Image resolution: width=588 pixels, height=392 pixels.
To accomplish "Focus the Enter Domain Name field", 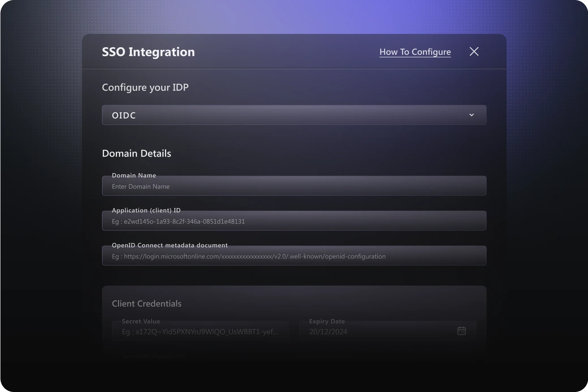I will [294, 187].
